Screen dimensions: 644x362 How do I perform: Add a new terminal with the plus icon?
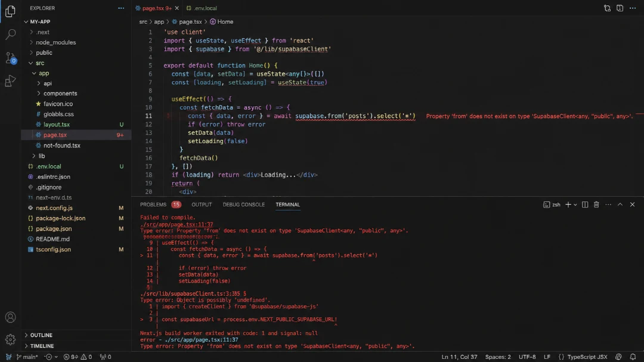pos(568,205)
